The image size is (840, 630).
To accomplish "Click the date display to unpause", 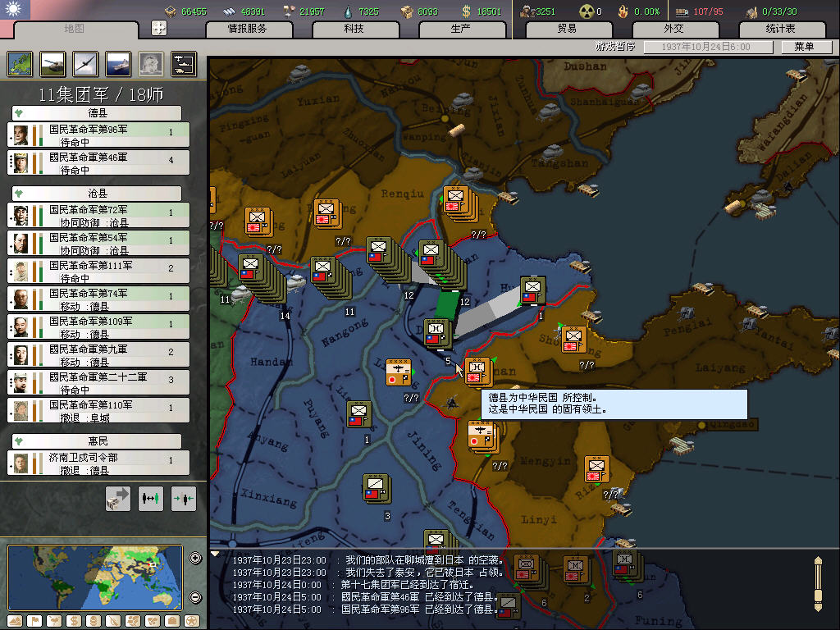I will 705,47.
